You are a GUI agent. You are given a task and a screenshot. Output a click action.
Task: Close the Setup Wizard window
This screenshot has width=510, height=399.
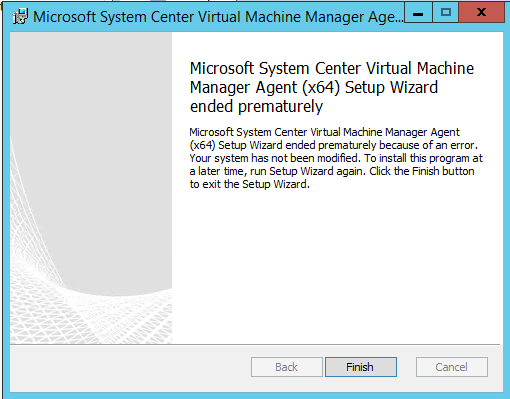coord(481,13)
